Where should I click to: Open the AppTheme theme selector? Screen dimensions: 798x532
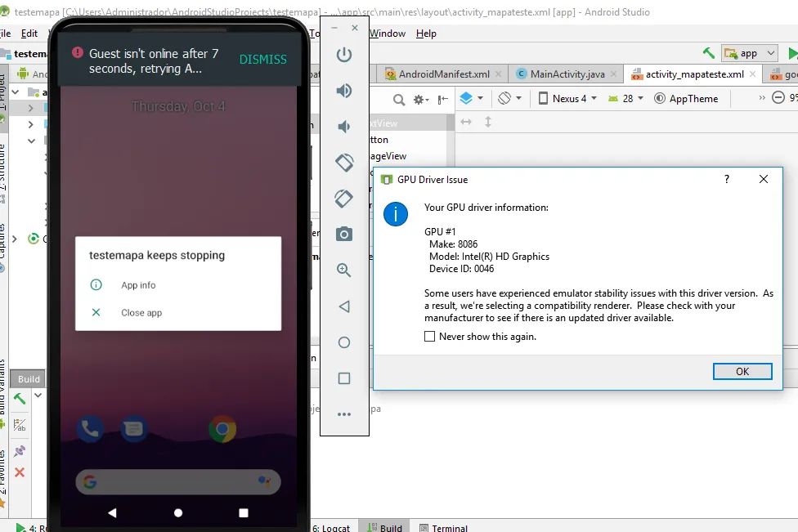[686, 99]
